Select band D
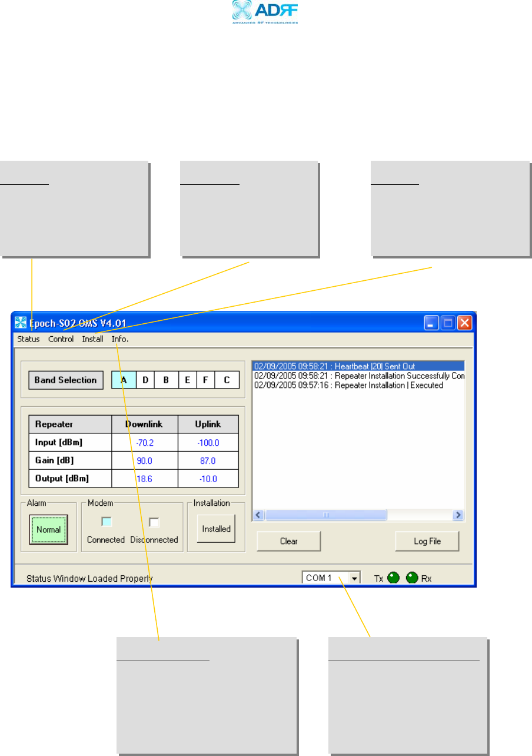 pos(145,380)
